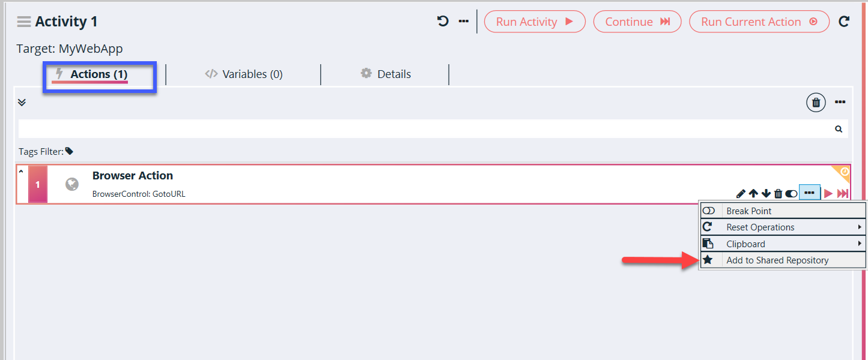Image resolution: width=868 pixels, height=360 pixels.
Task: Click the Run Activity button
Action: tap(535, 22)
